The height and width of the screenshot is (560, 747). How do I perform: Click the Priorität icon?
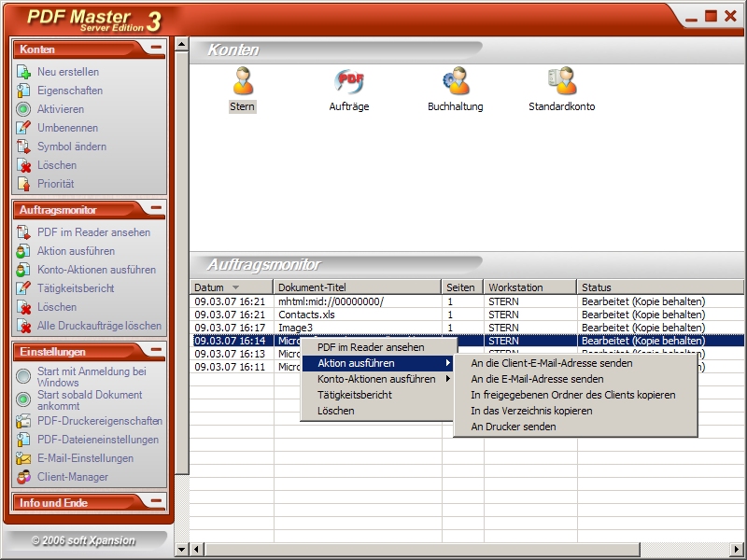24,183
